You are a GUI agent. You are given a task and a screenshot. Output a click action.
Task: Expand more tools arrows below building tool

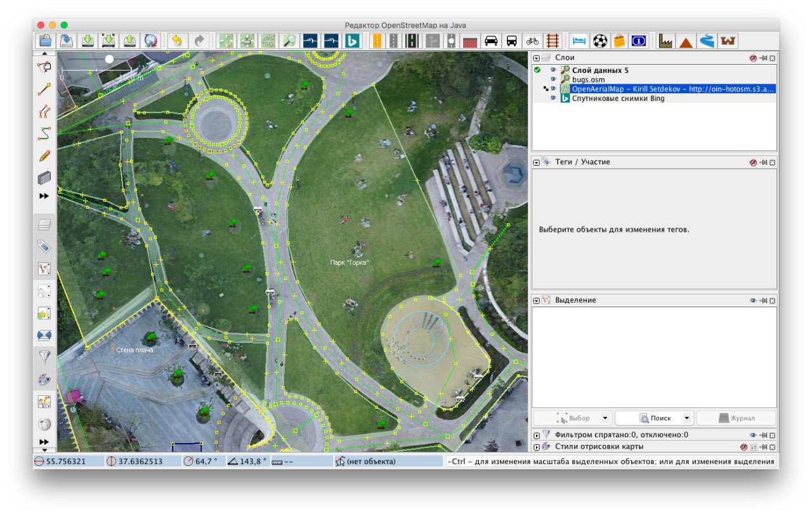[x=44, y=197]
